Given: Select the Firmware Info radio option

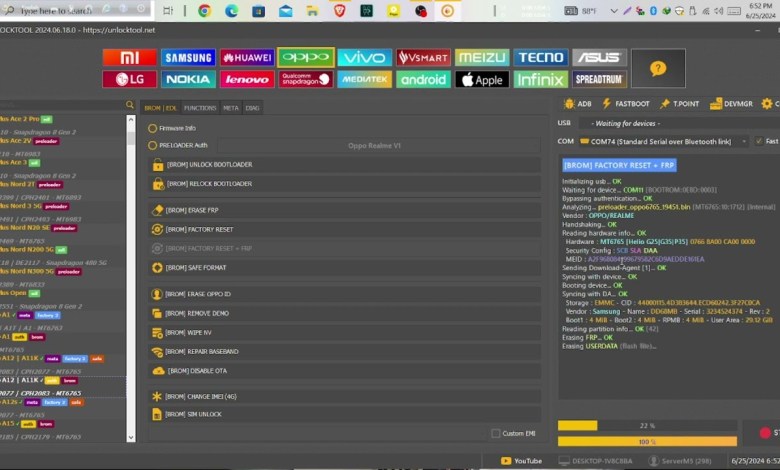Looking at the screenshot, I should click(152, 128).
